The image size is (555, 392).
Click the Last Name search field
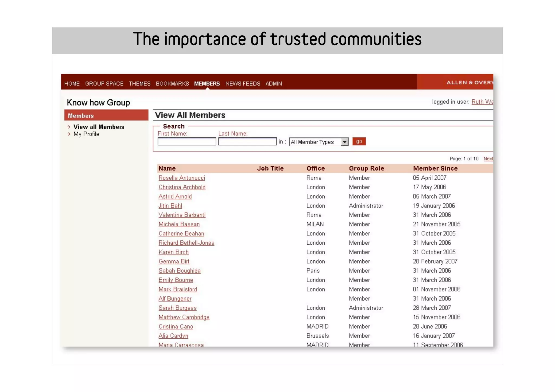point(247,141)
